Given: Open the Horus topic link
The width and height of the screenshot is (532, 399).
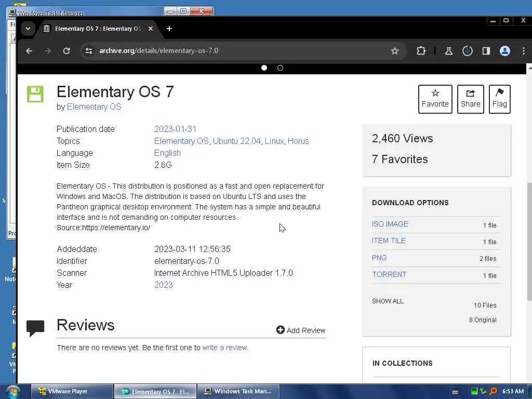Looking at the screenshot, I should [298, 141].
